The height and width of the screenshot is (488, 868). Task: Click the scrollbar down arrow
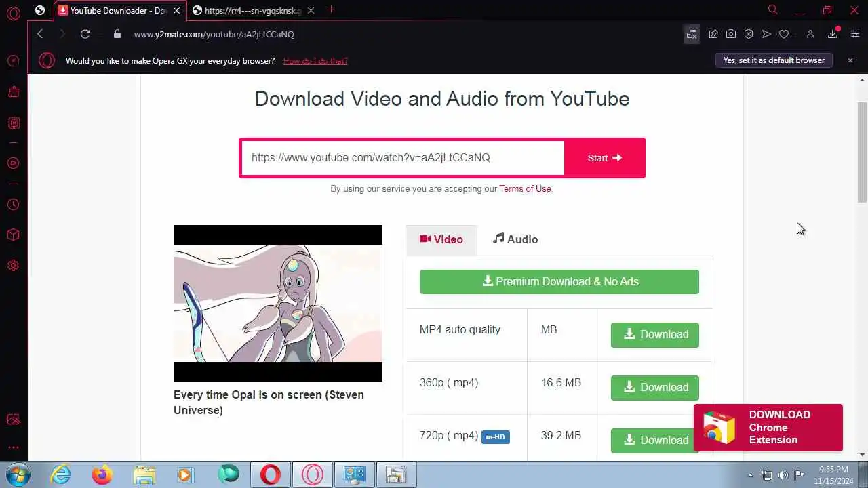coord(862,455)
